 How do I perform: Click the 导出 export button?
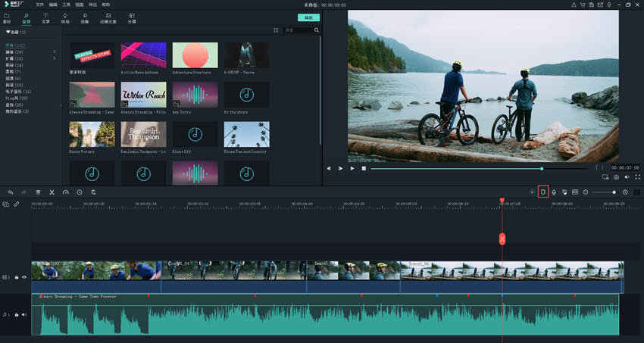point(308,17)
